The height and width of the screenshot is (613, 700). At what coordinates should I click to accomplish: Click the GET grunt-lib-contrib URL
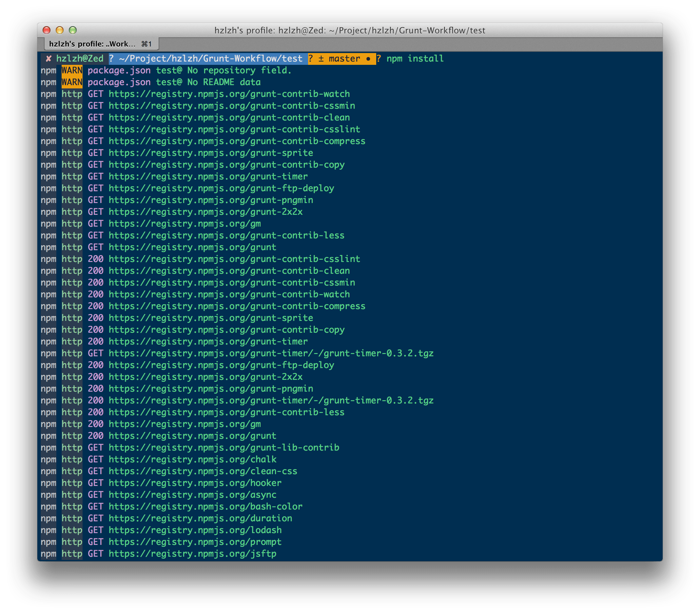tap(224, 448)
